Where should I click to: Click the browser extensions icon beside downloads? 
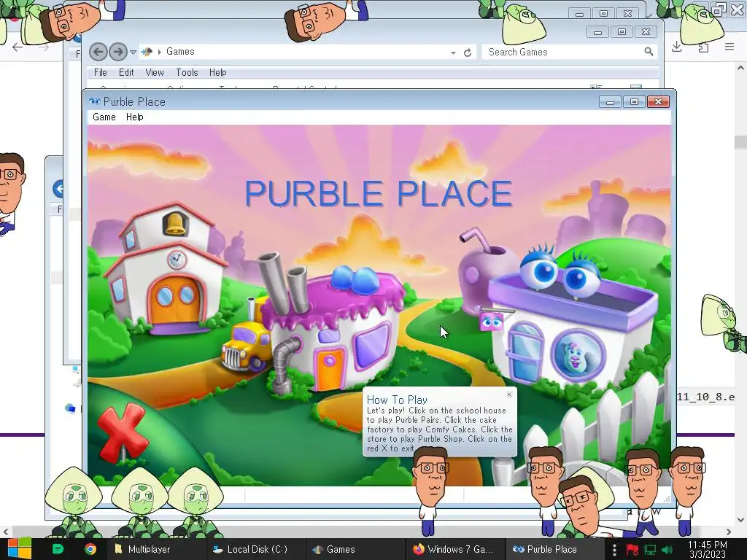(703, 47)
